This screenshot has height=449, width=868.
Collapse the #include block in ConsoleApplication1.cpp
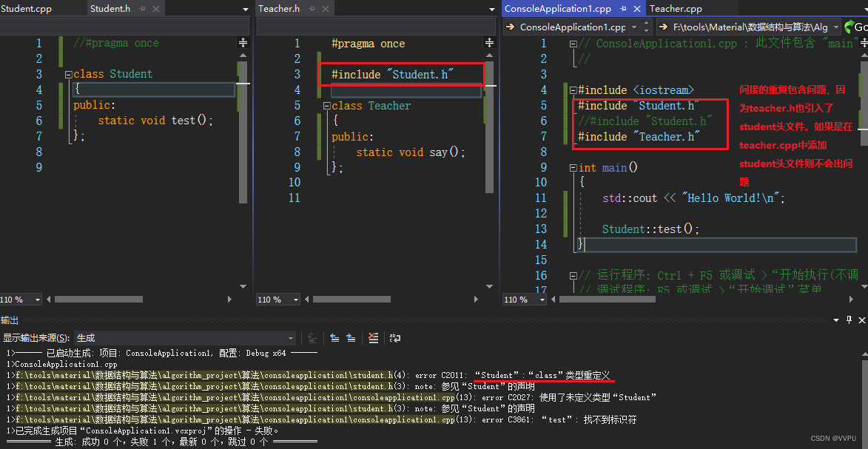(573, 90)
